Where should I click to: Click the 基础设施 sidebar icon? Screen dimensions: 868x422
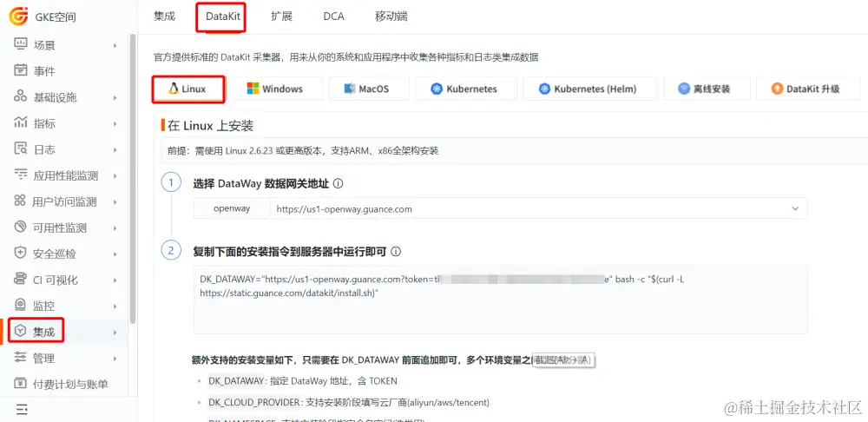(x=21, y=97)
